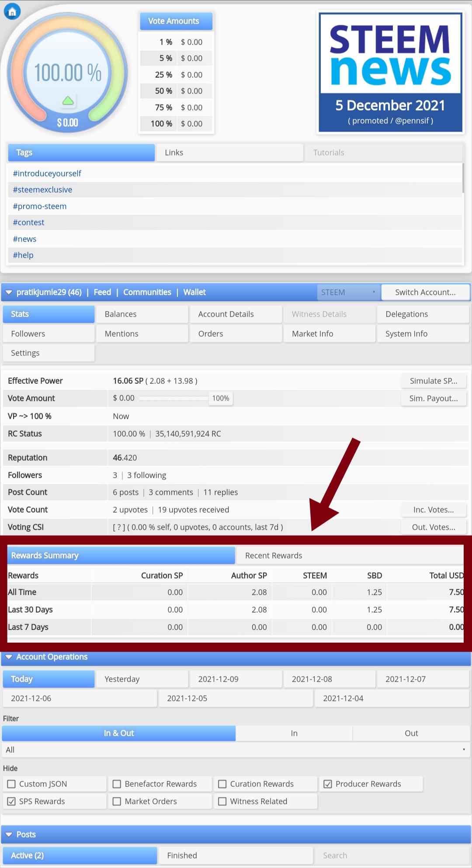
Task: Switch to Recent Rewards tab
Action: click(350, 556)
